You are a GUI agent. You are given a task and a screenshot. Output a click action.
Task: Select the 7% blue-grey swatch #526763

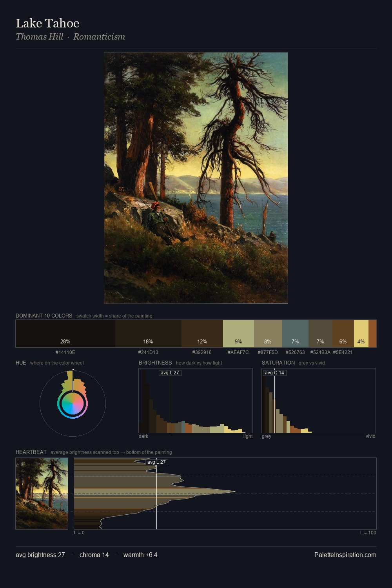click(x=295, y=334)
